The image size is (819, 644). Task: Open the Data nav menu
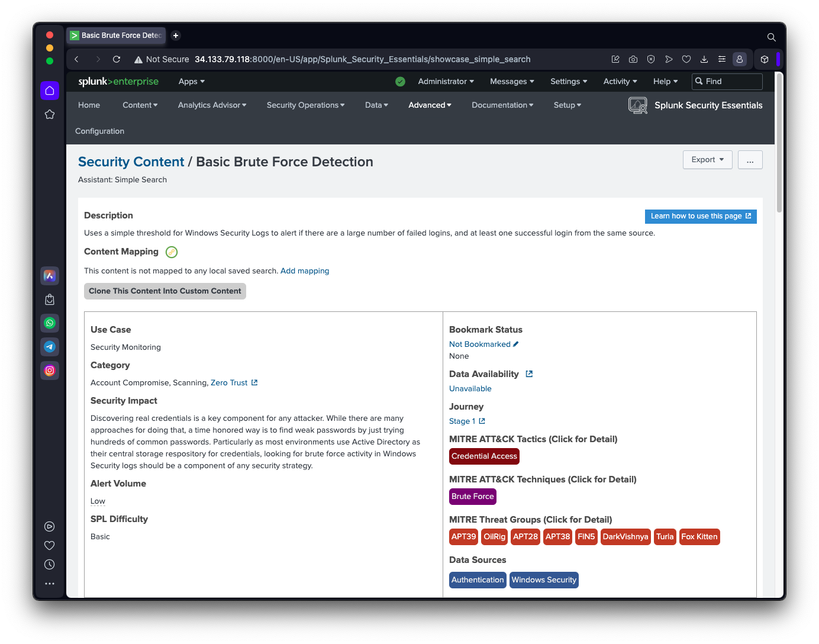(377, 105)
